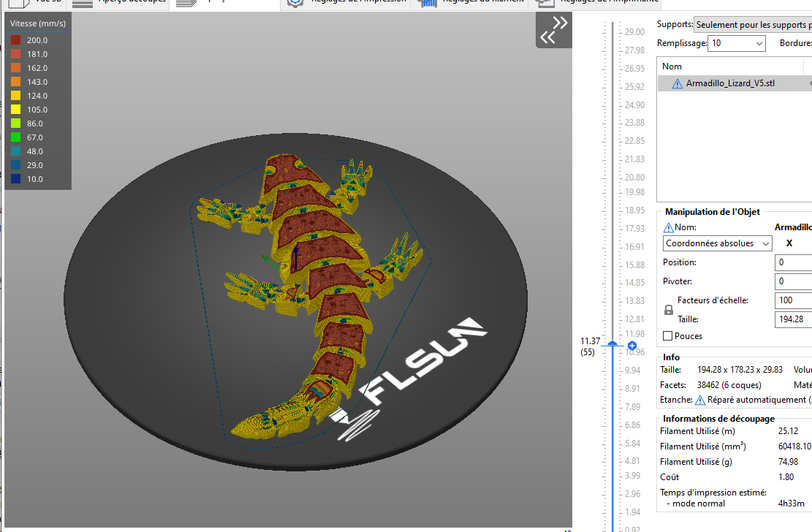Click the Taille size field 194.28
The image size is (812, 532).
coord(793,319)
